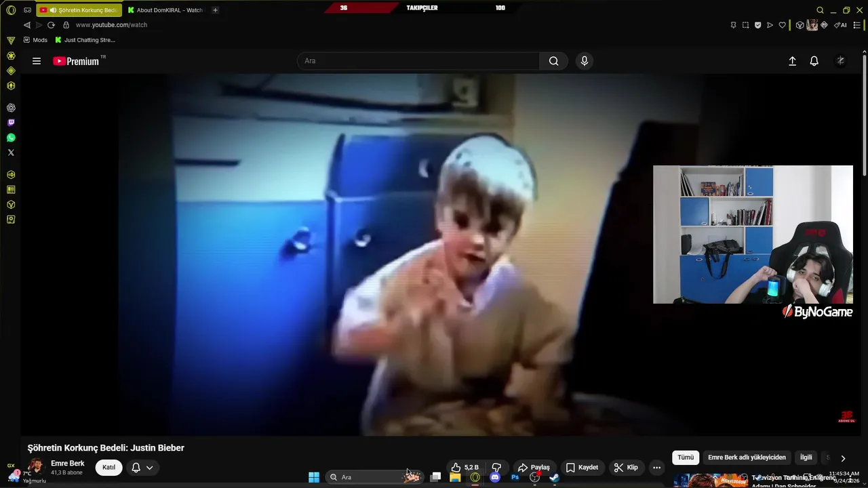Open the Mods bookmark
This screenshot has width=868, height=488.
click(x=35, y=40)
